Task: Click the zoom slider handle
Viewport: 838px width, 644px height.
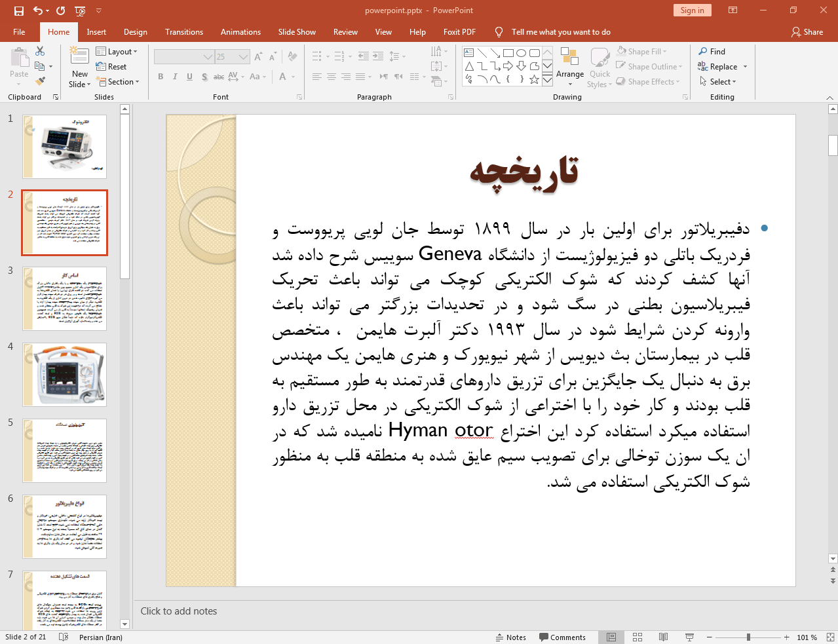Action: (x=748, y=637)
